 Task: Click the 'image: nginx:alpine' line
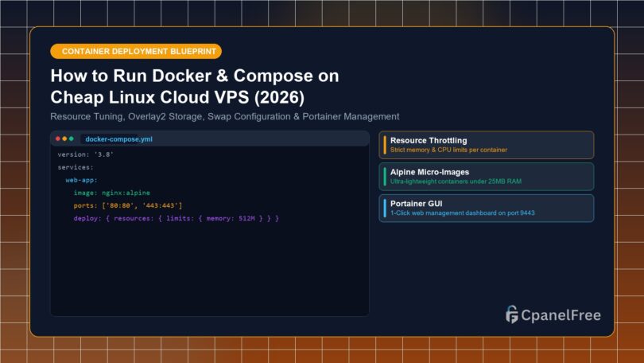(112, 193)
